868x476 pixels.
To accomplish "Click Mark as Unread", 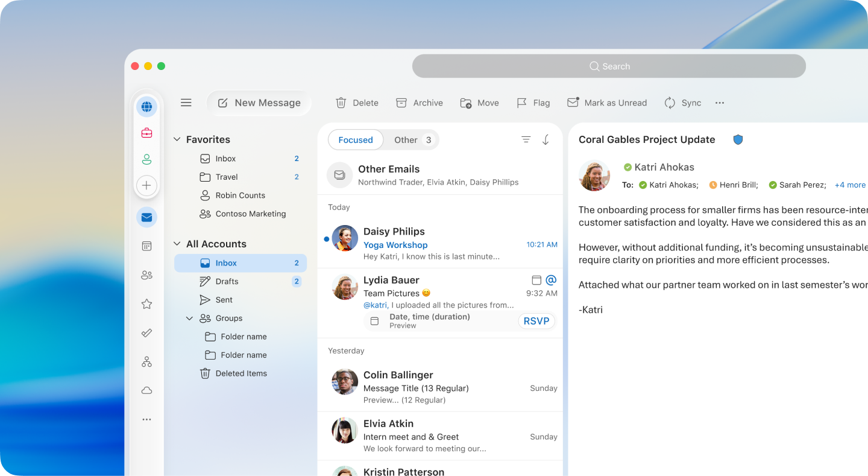I will tap(607, 103).
